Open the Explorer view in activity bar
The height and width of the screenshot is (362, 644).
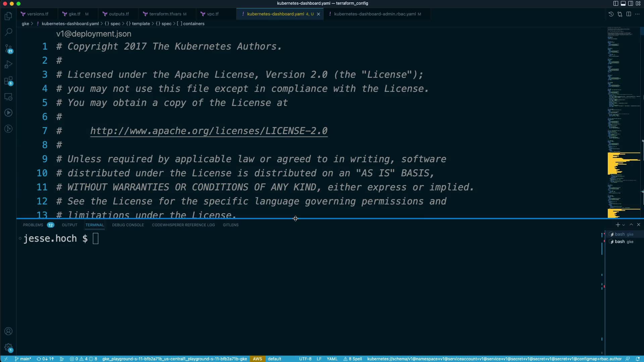pos(8,16)
